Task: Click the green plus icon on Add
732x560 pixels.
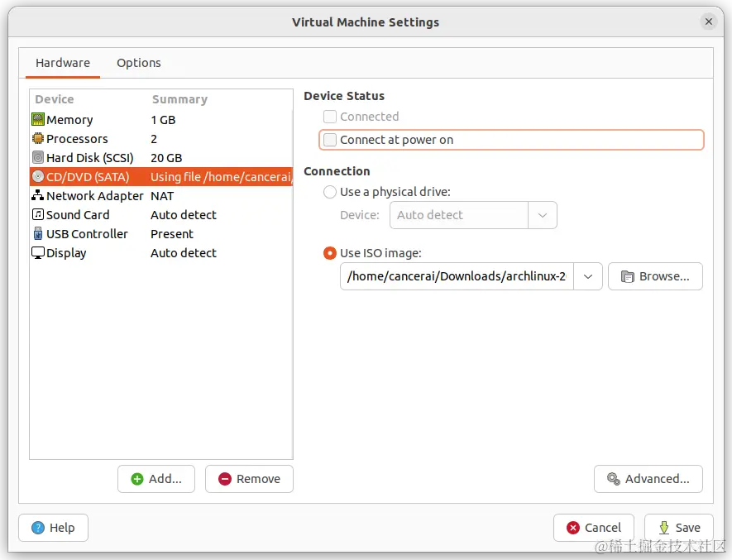Action: click(x=137, y=479)
